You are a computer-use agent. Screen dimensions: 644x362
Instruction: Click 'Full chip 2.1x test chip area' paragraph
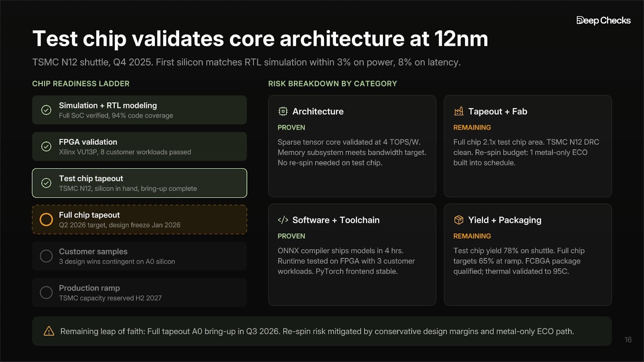point(526,152)
